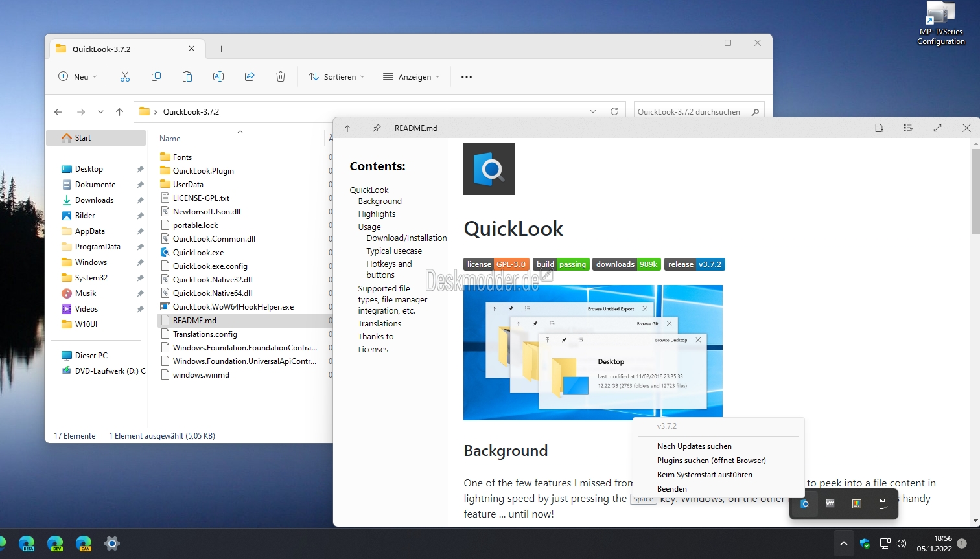The width and height of the screenshot is (980, 559).
Task: Click the VMware tray icon in overflow
Action: point(830,504)
